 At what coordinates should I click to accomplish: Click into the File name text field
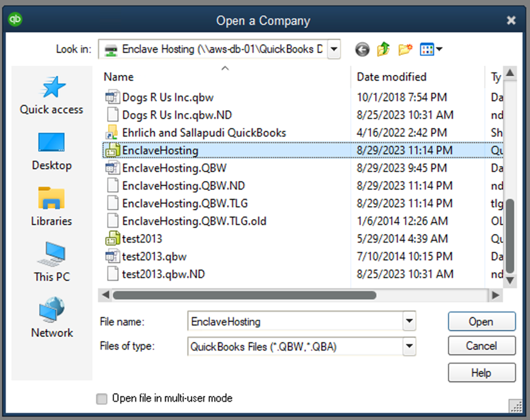coord(295,321)
